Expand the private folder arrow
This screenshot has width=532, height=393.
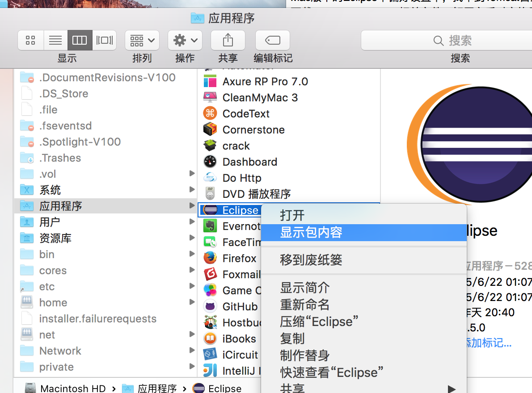[x=192, y=367]
